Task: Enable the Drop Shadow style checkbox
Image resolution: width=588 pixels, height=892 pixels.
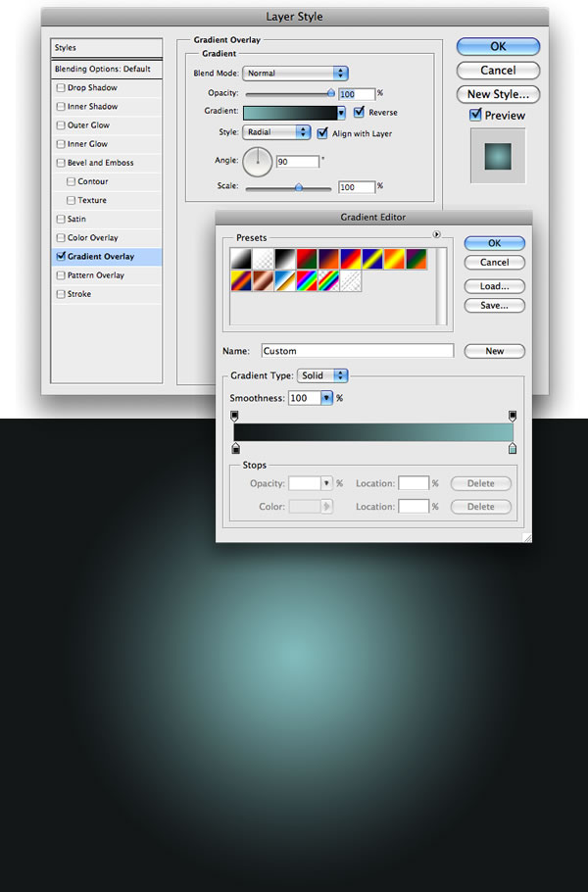Action: [61, 87]
